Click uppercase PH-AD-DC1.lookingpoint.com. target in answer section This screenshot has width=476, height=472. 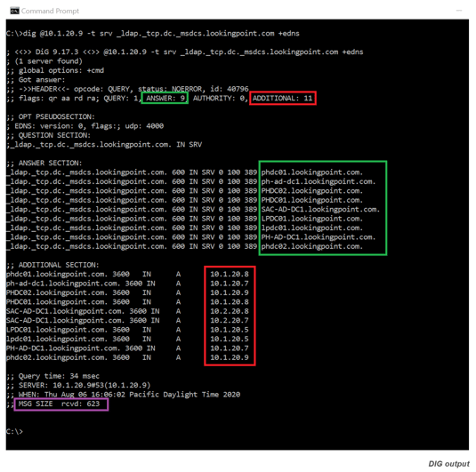pos(319,237)
